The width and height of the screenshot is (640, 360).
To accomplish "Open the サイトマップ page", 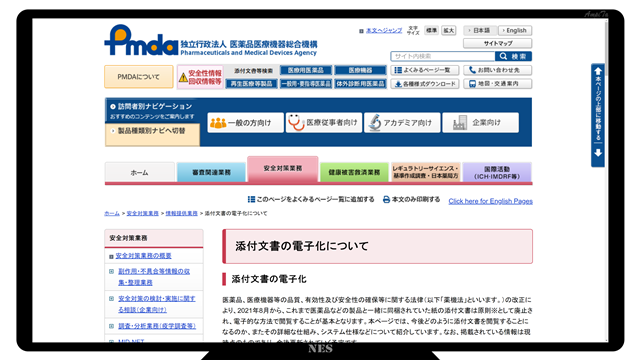I will click(498, 43).
